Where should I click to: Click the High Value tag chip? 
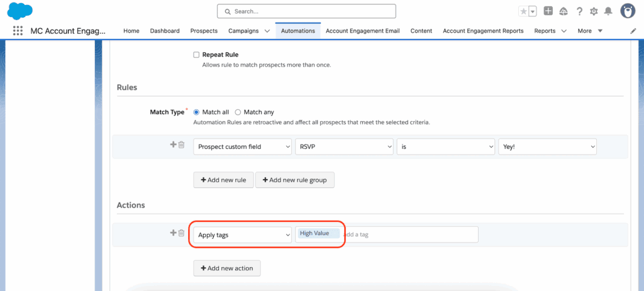[318, 234]
